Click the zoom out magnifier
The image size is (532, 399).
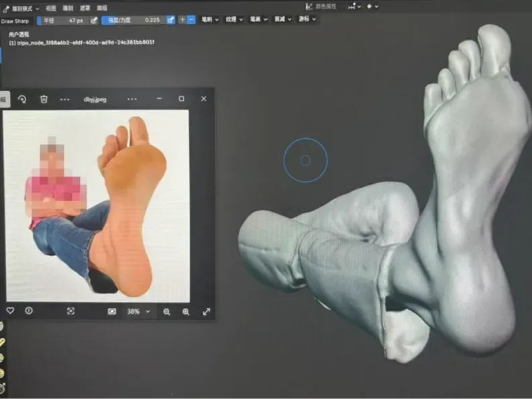coord(166,312)
